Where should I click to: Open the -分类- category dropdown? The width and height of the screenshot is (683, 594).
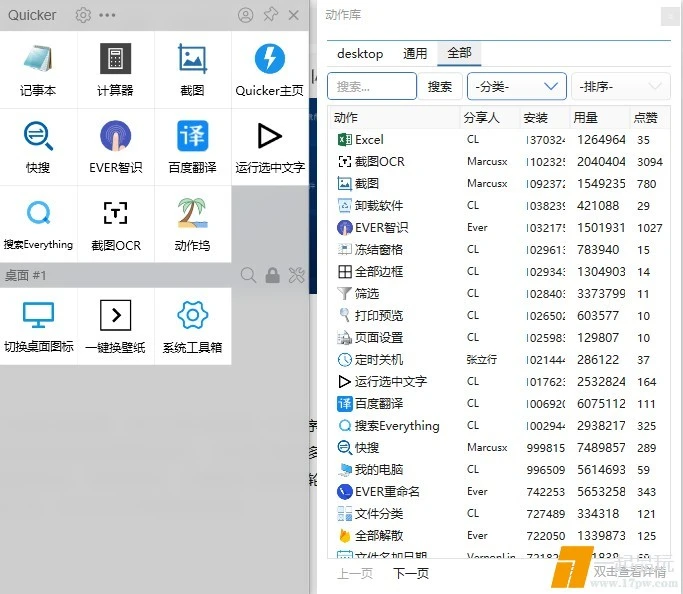coord(516,87)
